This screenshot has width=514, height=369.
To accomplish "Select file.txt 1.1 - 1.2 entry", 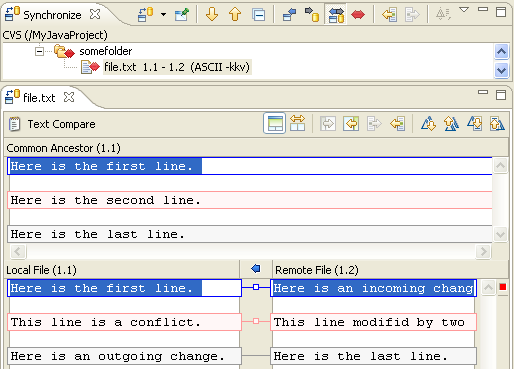I will point(177,67).
